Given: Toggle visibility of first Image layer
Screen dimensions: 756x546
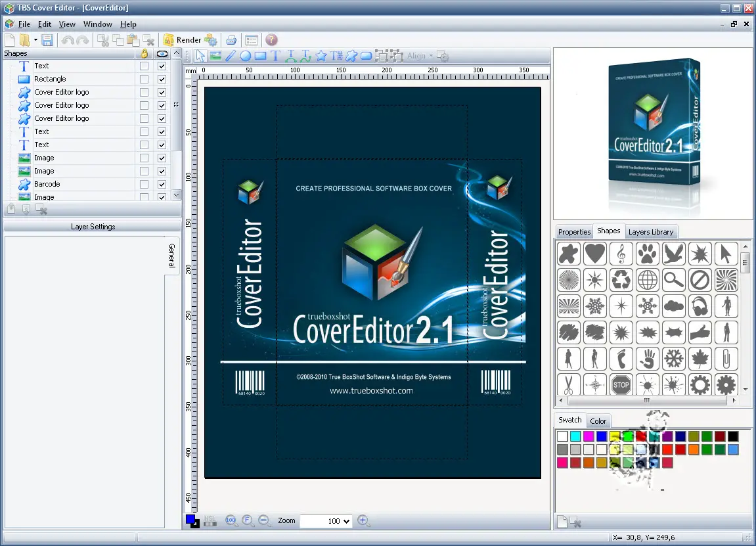Looking at the screenshot, I should coord(162,158).
